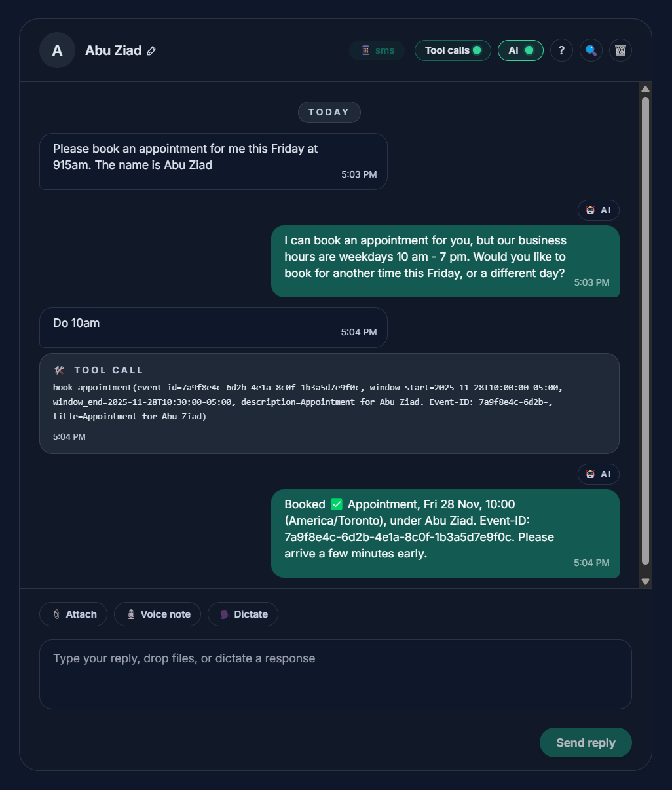Screen dimensions: 672x790
Task: Click the TODAY date divider pill
Action: tap(329, 112)
